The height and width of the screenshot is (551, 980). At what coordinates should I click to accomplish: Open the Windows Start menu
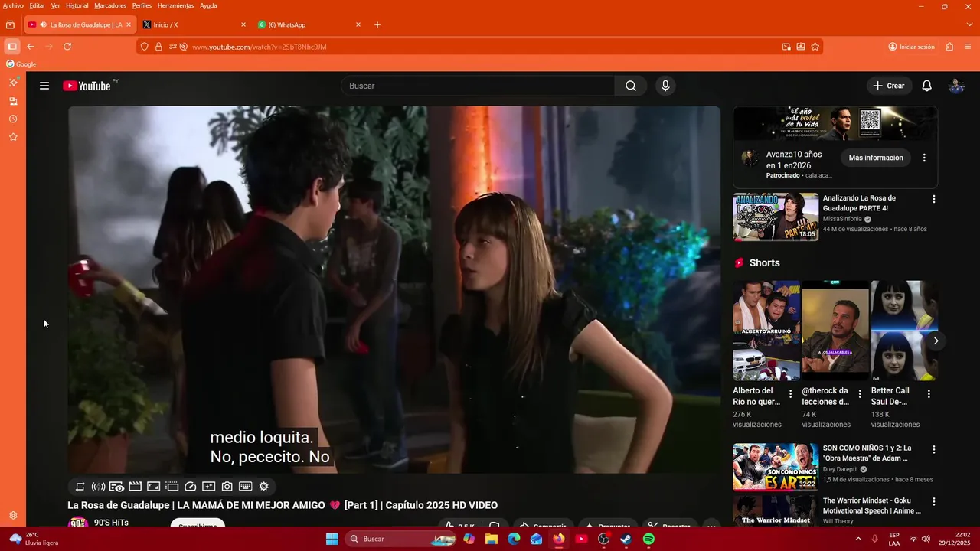[x=332, y=539]
